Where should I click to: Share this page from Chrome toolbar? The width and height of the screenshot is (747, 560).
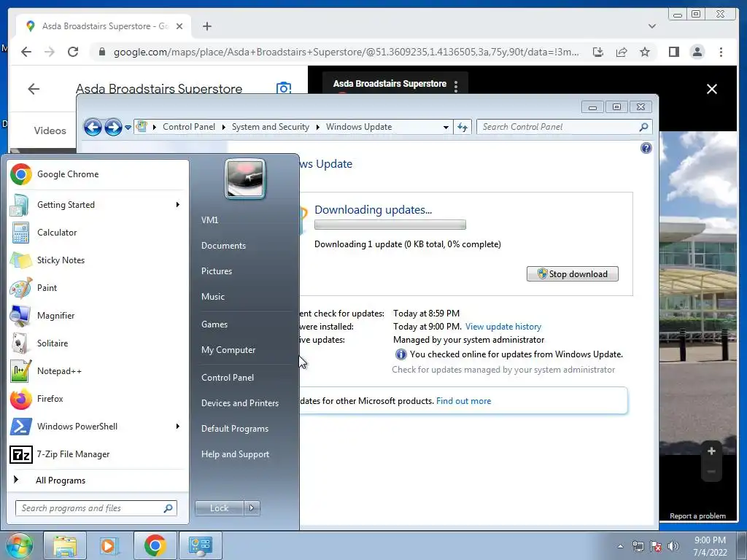(x=622, y=52)
